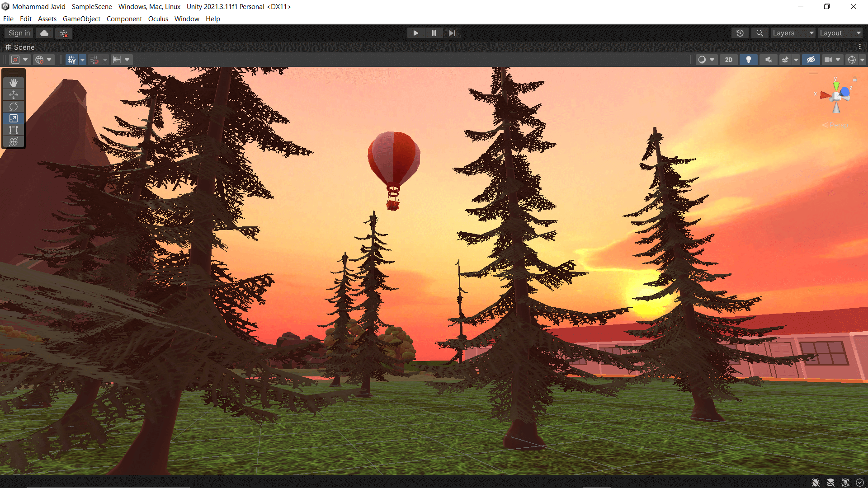This screenshot has width=868, height=488.
Task: Open the Unity search magnifier
Action: [760, 33]
